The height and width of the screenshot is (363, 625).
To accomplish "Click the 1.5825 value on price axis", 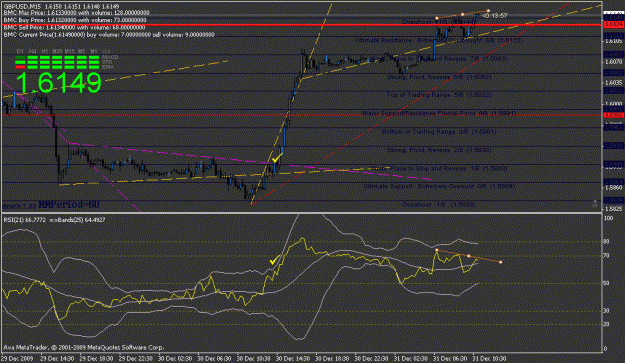I will coord(613,208).
